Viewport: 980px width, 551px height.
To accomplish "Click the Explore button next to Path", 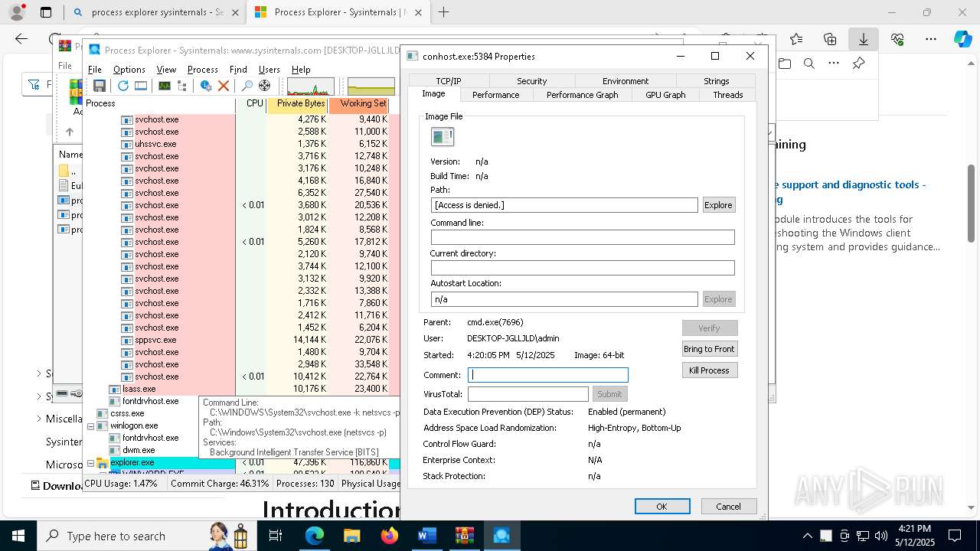I will point(718,205).
